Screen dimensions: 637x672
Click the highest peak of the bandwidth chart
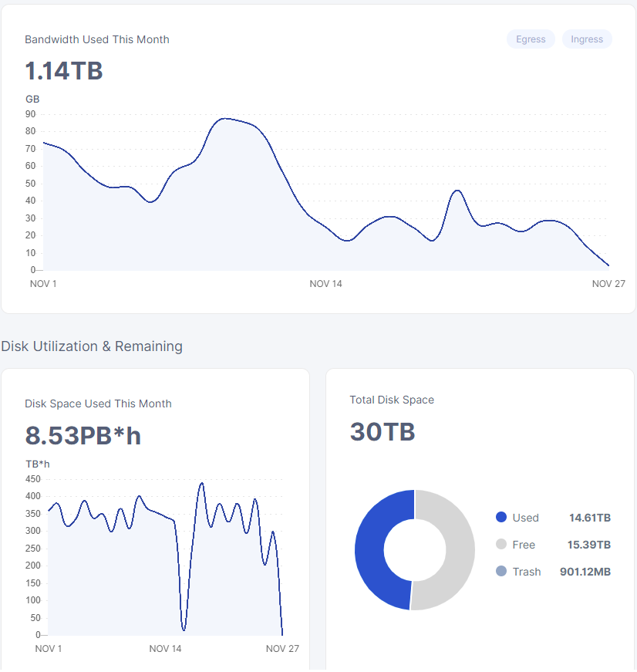[224, 119]
